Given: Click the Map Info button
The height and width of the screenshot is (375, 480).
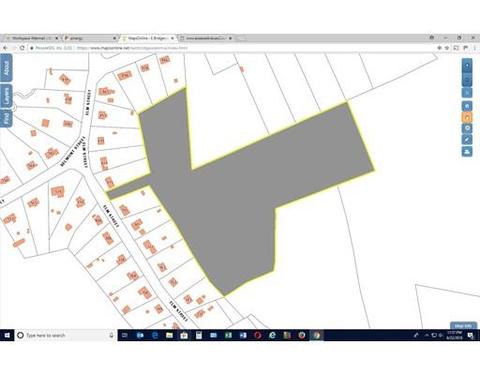Looking at the screenshot, I should [463, 325].
